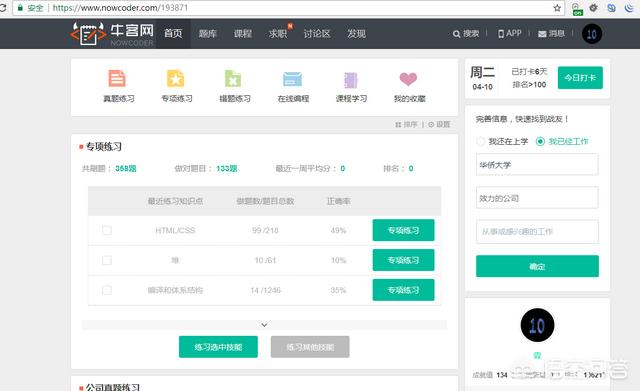Click the 公司真题练习 section heading
Image resolution: width=640 pixels, height=391 pixels.
click(x=113, y=387)
